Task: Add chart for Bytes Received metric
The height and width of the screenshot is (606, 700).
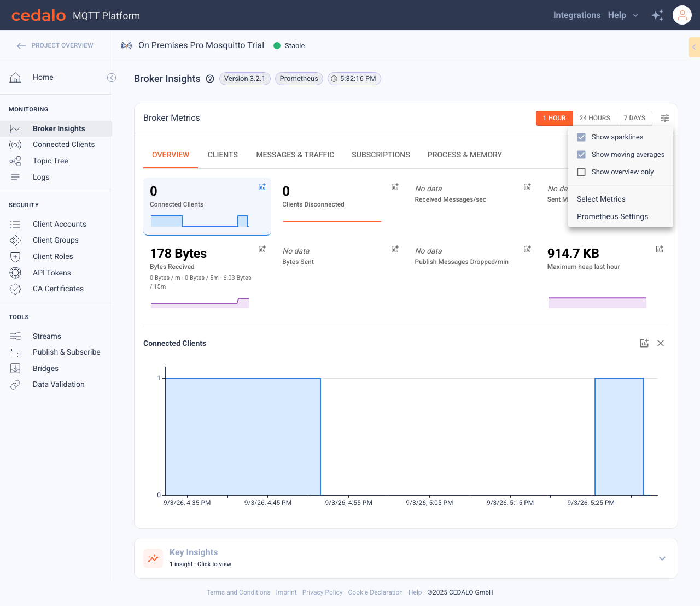Action: click(x=262, y=249)
